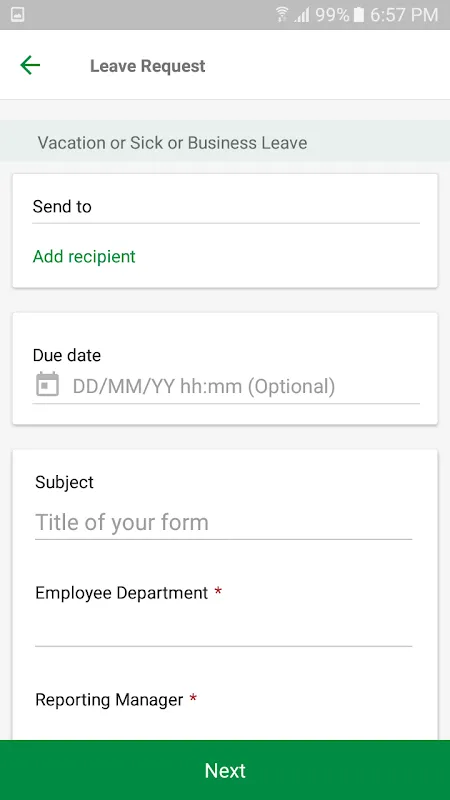The image size is (450, 800).
Task: Tap the Leave Request header title
Action: (147, 66)
